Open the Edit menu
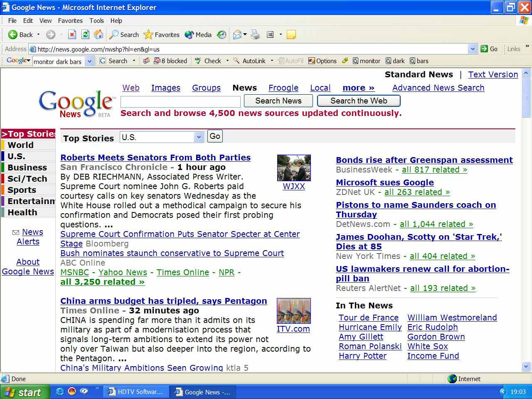This screenshot has height=399, width=532. (x=28, y=21)
